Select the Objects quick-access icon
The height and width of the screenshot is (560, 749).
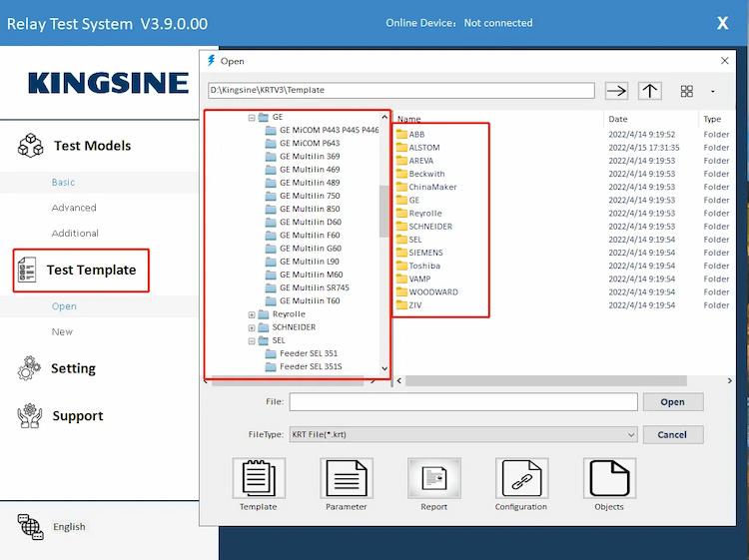pos(609,478)
